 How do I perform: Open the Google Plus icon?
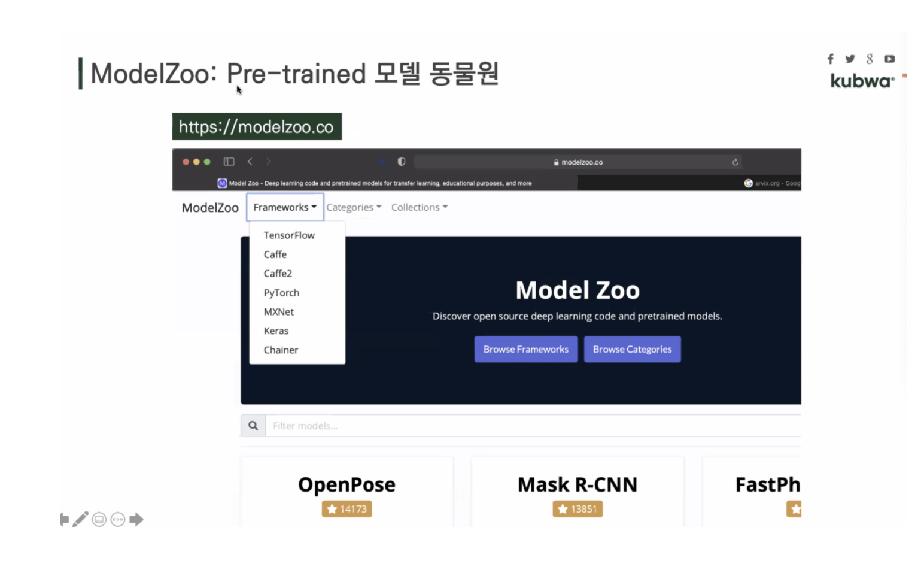[x=870, y=59]
